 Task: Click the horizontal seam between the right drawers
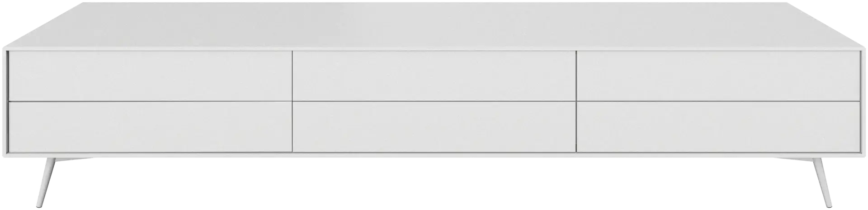pos(718,101)
